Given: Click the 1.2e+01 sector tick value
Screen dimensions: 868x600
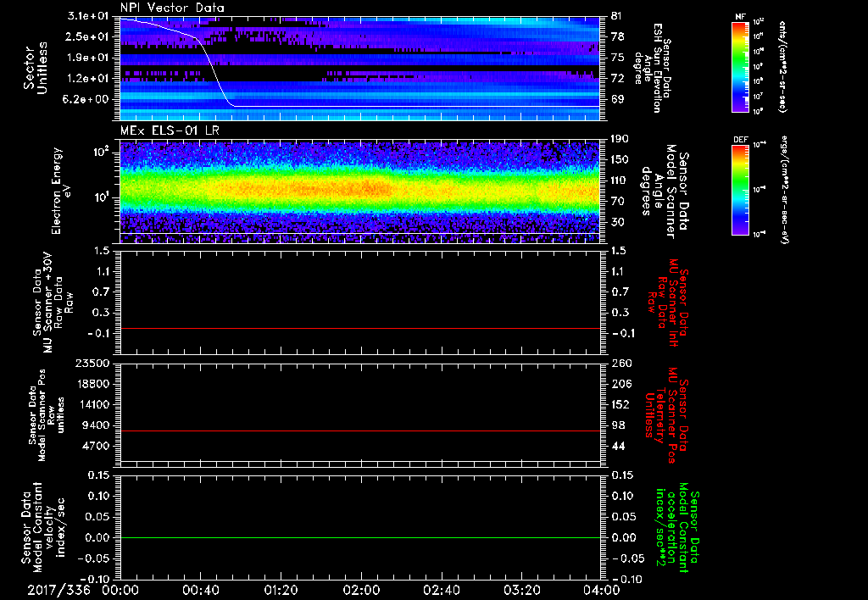Looking at the screenshot, I should pos(88,79).
